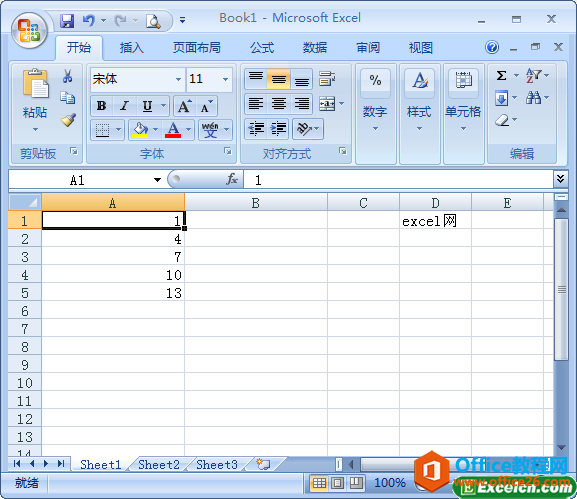The height and width of the screenshot is (499, 577).
Task: Click the AutoSum sigma icon
Action: pyautogui.click(x=501, y=75)
